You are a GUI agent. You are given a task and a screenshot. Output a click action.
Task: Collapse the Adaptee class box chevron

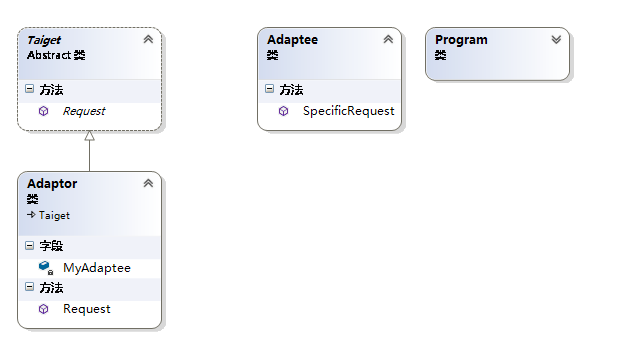tap(388, 39)
